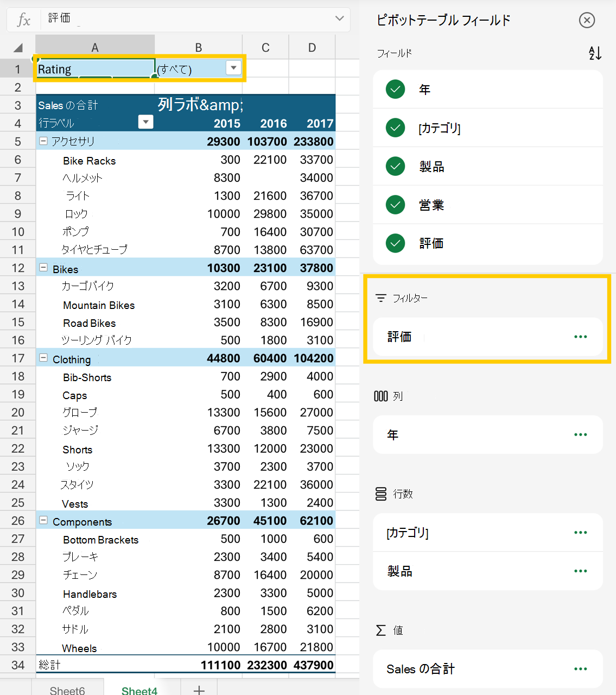
Task: Click the select-all corner triangle
Action: tap(18, 48)
